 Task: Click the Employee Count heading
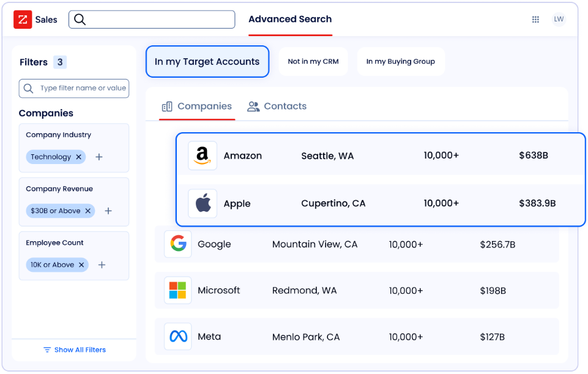[54, 243]
